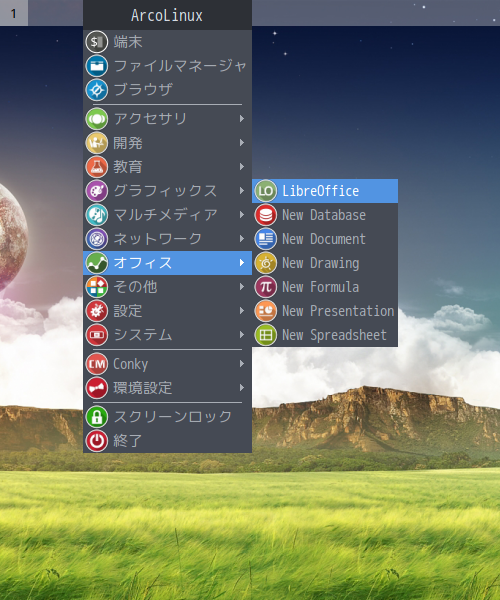Image resolution: width=500 pixels, height=600 pixels.
Task: Click the その他 colored blocks icon
Action: [96, 287]
